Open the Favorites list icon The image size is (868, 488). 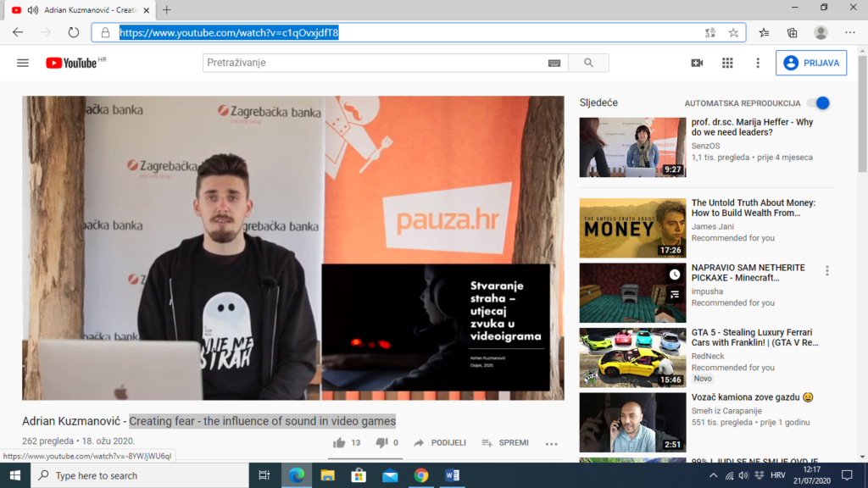coord(764,33)
